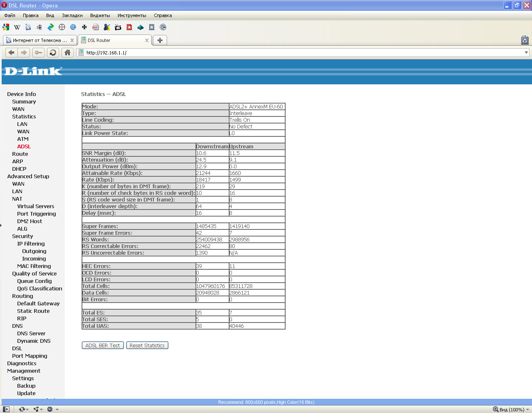Toggle the side panel button in the status bar
532x413 pixels.
(6, 409)
